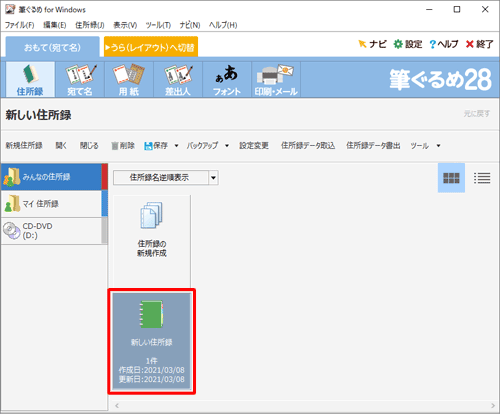The image size is (500, 414).
Task: Open the ヘルプ(H) menu
Action: pos(223,25)
